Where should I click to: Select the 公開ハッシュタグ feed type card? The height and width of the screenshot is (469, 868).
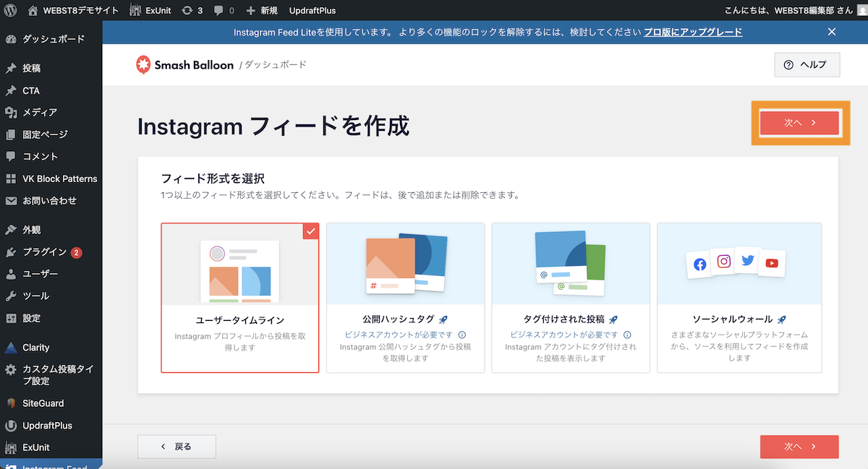click(405, 297)
